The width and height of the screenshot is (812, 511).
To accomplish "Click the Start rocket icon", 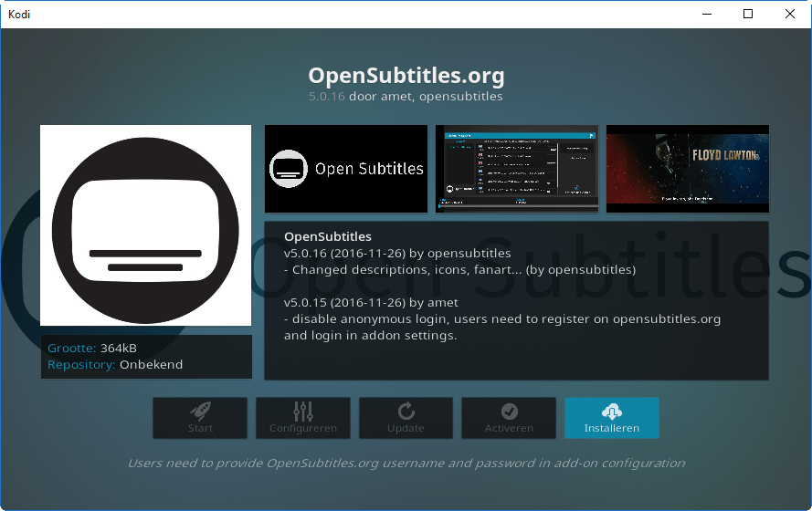I will pyautogui.click(x=200, y=412).
